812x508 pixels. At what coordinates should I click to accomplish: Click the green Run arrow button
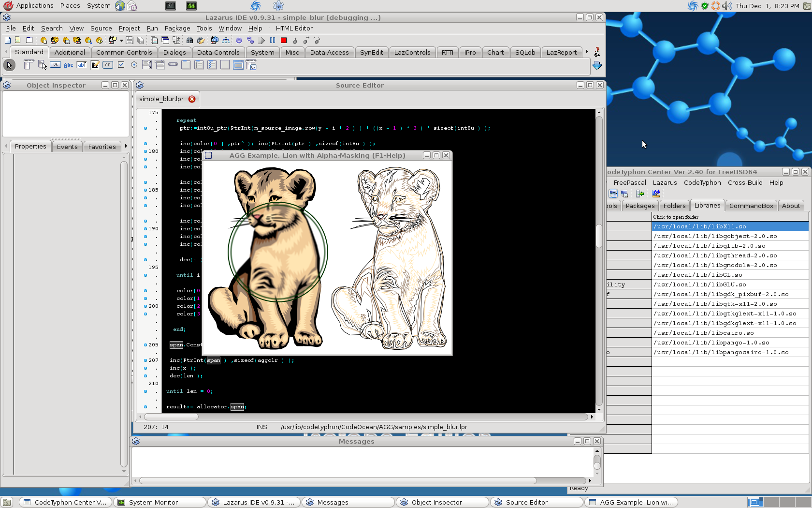[261, 40]
